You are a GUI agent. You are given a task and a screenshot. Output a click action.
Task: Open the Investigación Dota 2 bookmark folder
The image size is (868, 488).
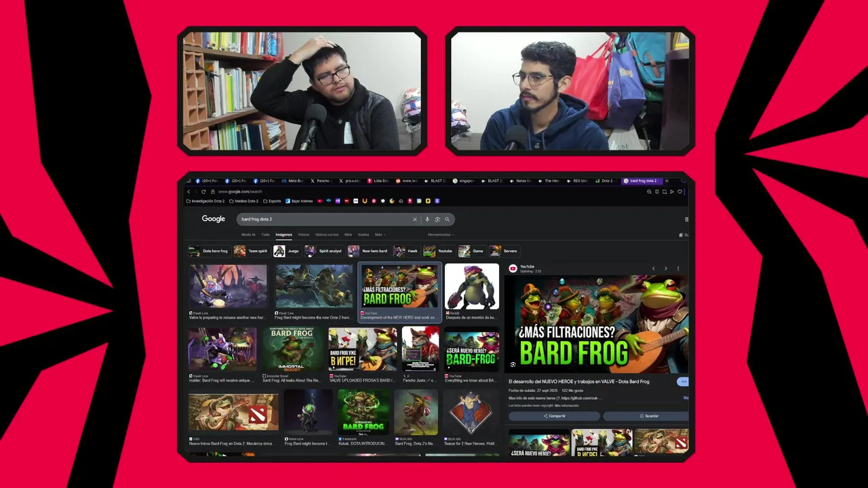click(206, 201)
